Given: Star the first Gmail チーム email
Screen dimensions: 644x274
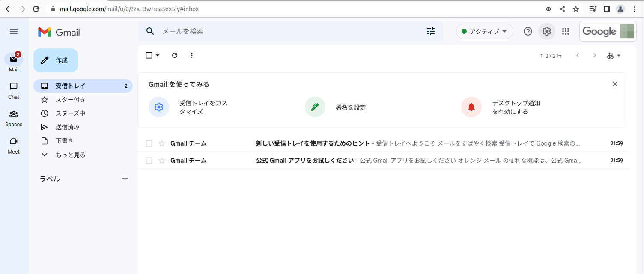Looking at the screenshot, I should (162, 143).
